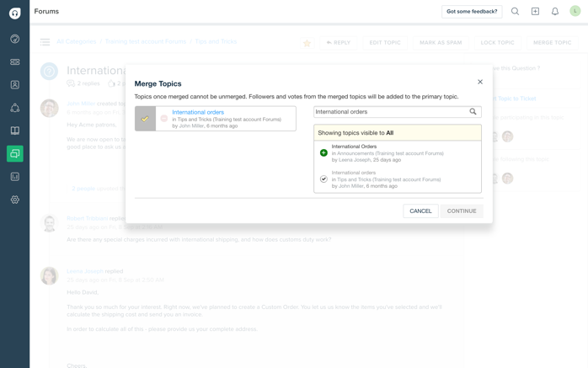Viewport: 588px width, 368px height.
Task: Open Reports in the sidebar
Action: pyautogui.click(x=14, y=177)
